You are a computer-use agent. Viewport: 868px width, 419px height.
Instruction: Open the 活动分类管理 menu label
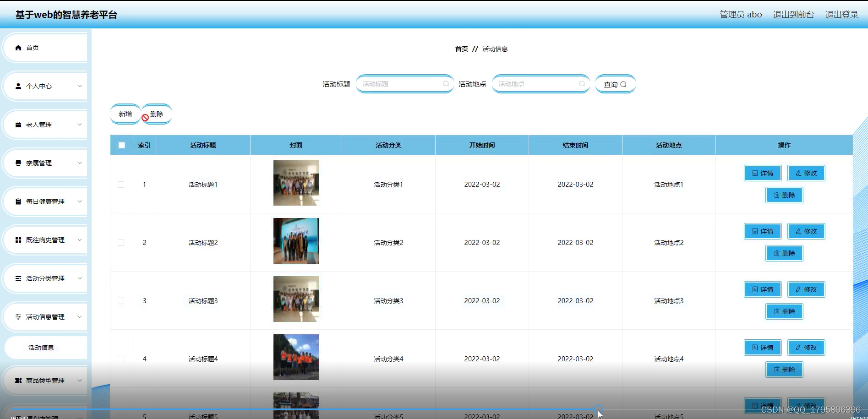[45, 278]
